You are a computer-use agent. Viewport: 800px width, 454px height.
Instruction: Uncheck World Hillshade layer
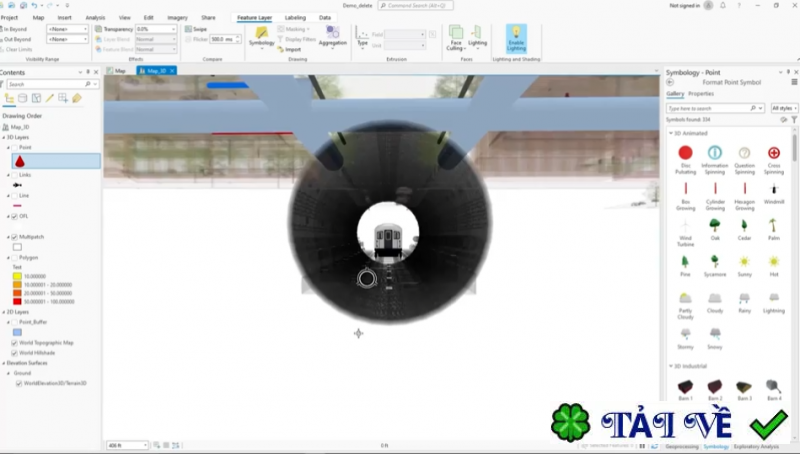tap(14, 353)
